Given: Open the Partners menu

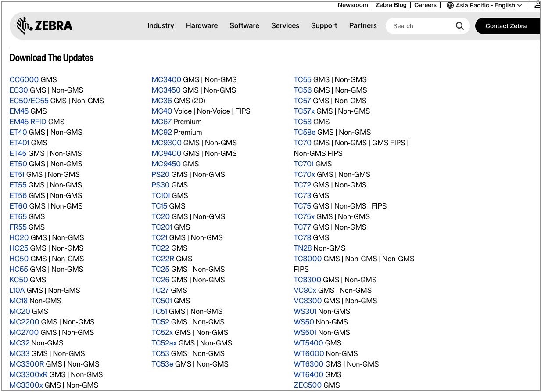Looking at the screenshot, I should pyautogui.click(x=363, y=26).
